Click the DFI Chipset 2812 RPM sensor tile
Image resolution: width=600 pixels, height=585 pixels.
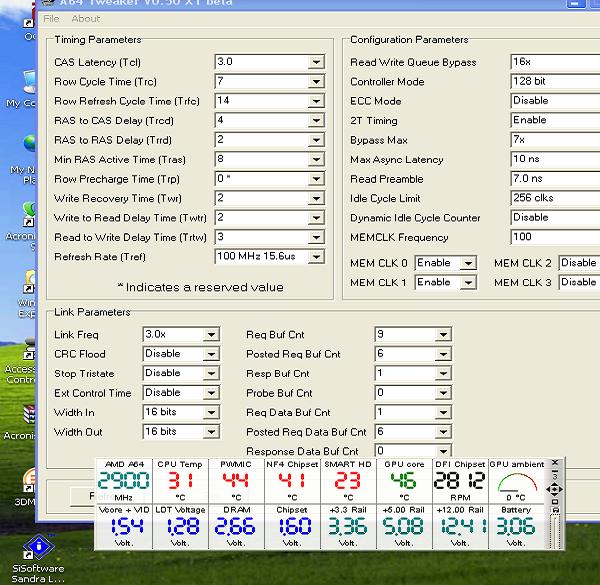click(460, 481)
